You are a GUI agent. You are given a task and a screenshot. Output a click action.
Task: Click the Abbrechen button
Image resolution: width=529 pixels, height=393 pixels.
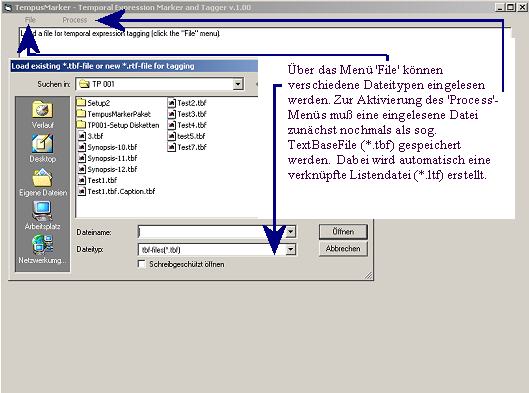343,249
